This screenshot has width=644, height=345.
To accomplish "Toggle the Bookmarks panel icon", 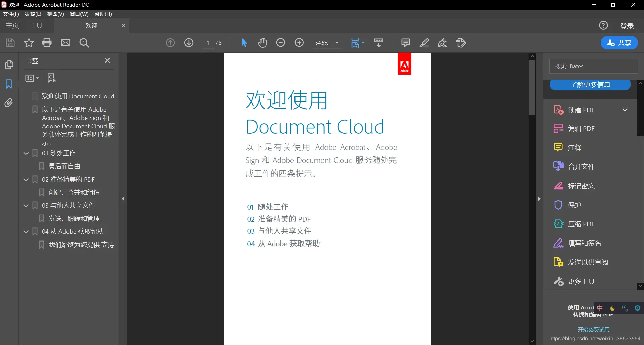I will pyautogui.click(x=9, y=84).
